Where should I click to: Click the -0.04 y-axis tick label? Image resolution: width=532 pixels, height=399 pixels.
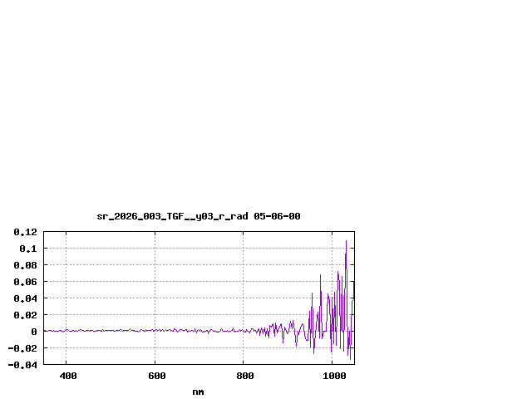[x=22, y=365]
